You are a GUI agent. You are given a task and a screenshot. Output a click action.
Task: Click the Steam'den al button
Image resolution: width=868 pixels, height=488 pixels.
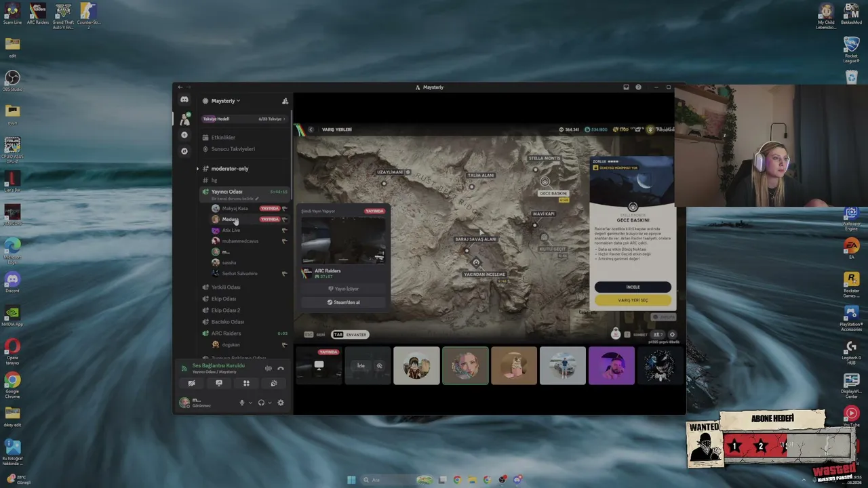343,302
